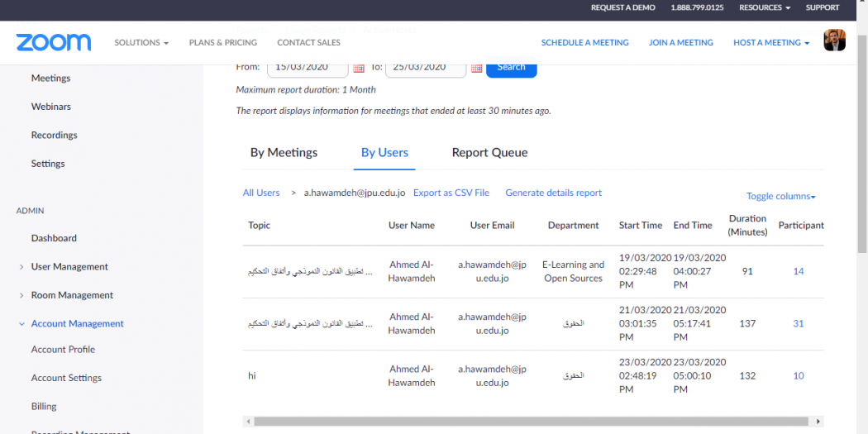Viewport: 868px width, 434px height.
Task: Open Webinars in the sidebar
Action: tap(51, 107)
